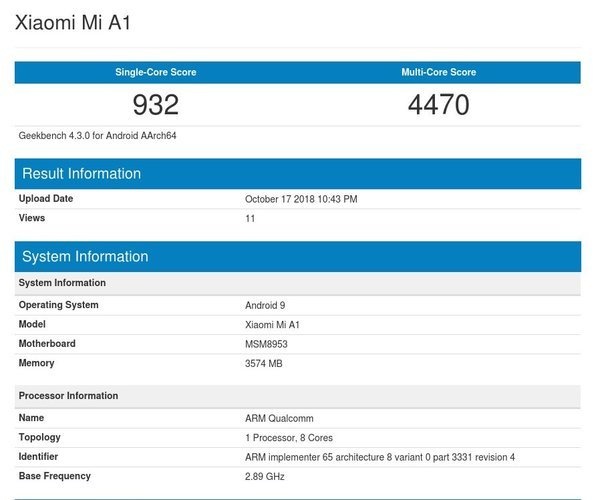This screenshot has width=600, height=500.
Task: Click the 2.89 GHz value
Action: pos(265,476)
